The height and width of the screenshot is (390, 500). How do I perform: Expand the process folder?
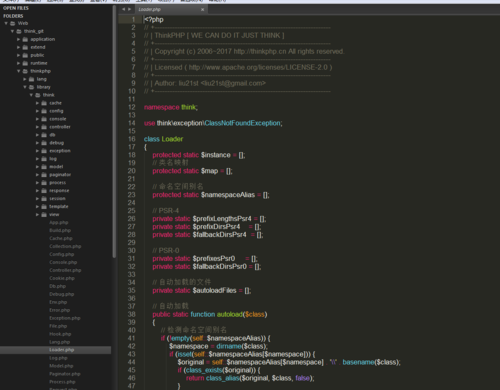click(38, 183)
